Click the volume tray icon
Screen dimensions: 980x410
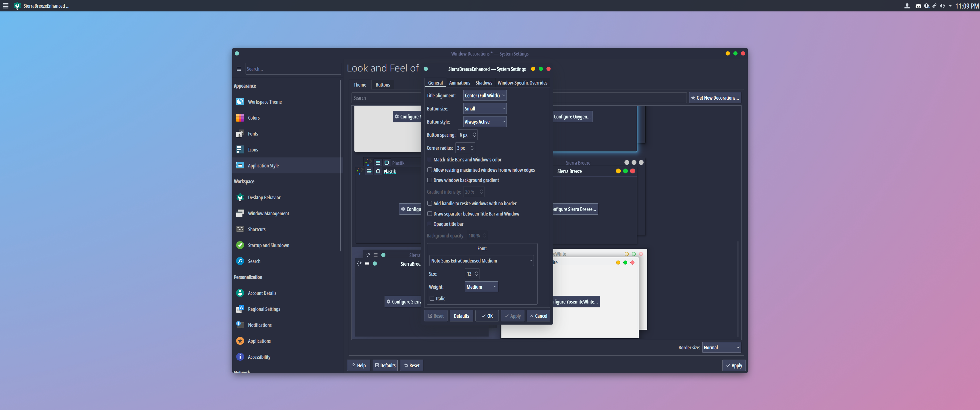(x=942, y=6)
